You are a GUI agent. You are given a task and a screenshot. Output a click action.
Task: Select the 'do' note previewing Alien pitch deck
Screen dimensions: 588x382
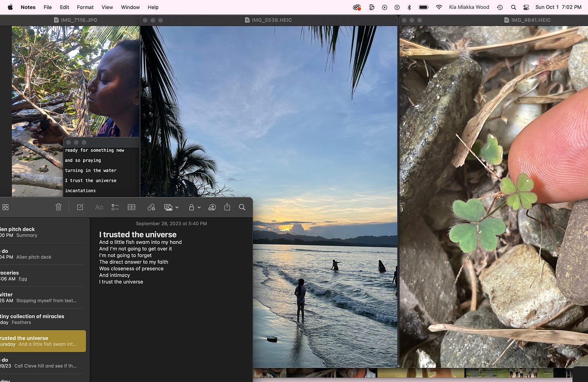42,254
